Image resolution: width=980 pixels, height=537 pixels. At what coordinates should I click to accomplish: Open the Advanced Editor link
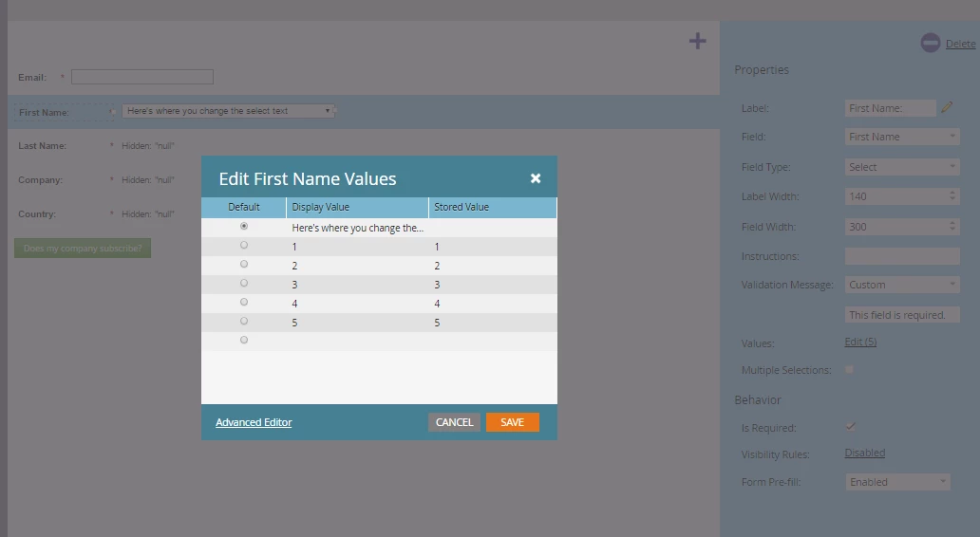click(254, 423)
